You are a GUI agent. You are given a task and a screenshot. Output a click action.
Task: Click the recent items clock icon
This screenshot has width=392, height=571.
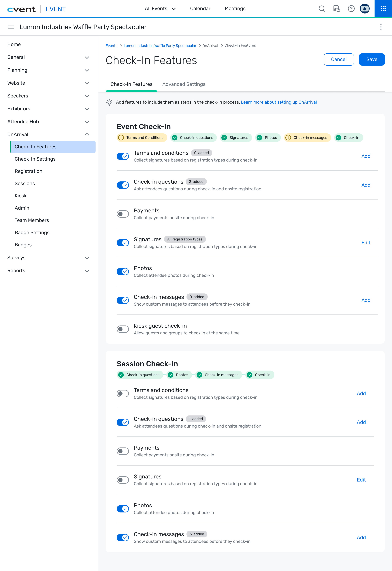click(x=336, y=9)
